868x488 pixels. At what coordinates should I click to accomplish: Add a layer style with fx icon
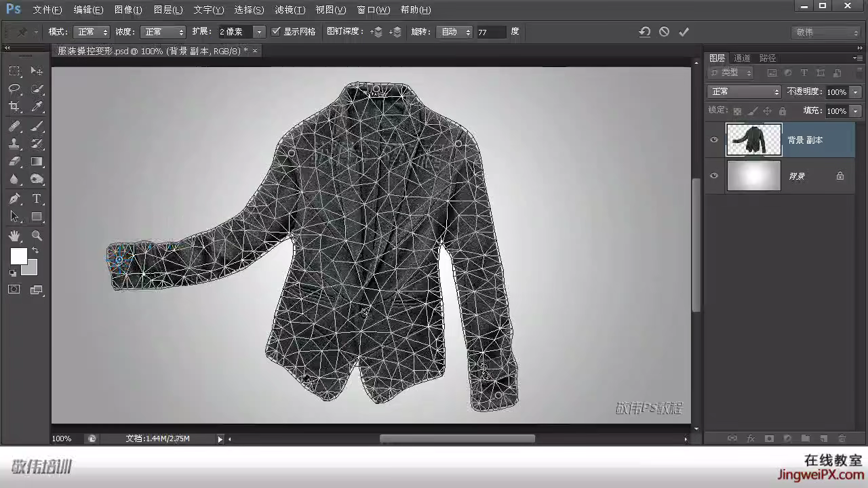coord(751,439)
